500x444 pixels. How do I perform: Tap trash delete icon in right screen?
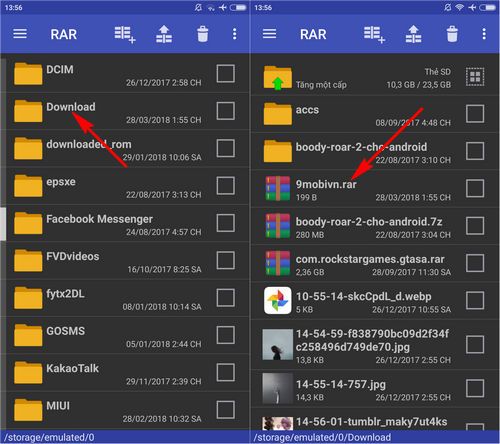pyautogui.click(x=452, y=34)
